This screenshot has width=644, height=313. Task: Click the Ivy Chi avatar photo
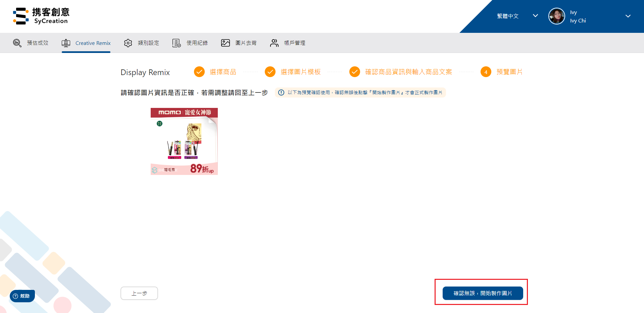[x=556, y=16]
